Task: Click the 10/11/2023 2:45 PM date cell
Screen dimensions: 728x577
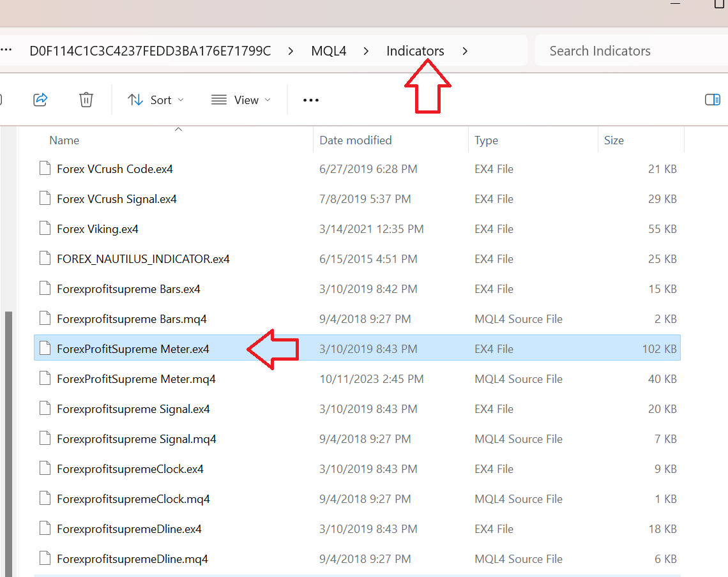Action: click(x=372, y=378)
